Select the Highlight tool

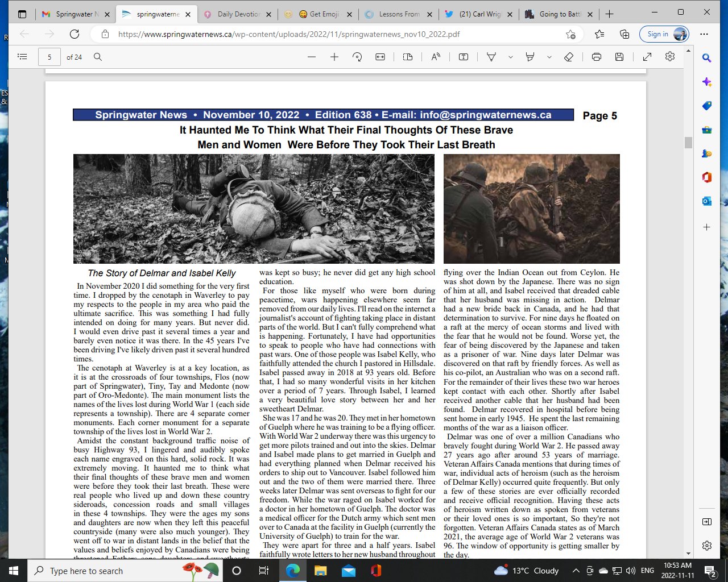(x=530, y=57)
